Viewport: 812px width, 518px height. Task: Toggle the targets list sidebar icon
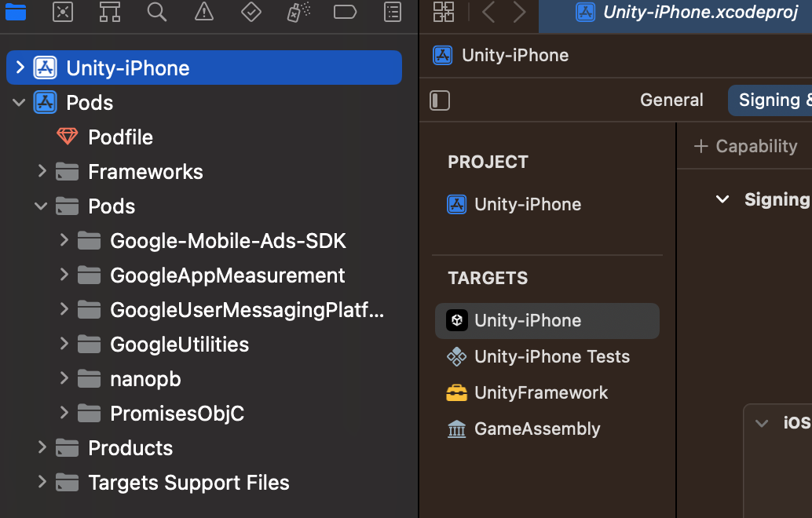(440, 100)
